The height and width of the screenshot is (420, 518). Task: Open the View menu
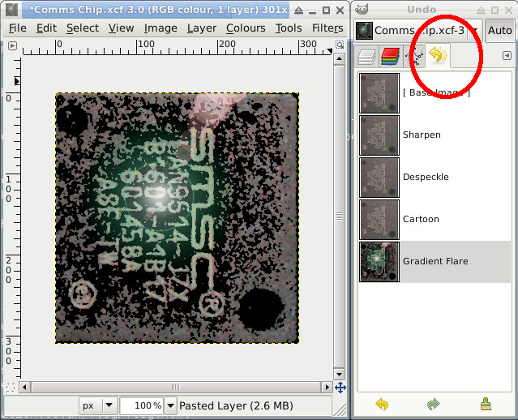coord(122,28)
